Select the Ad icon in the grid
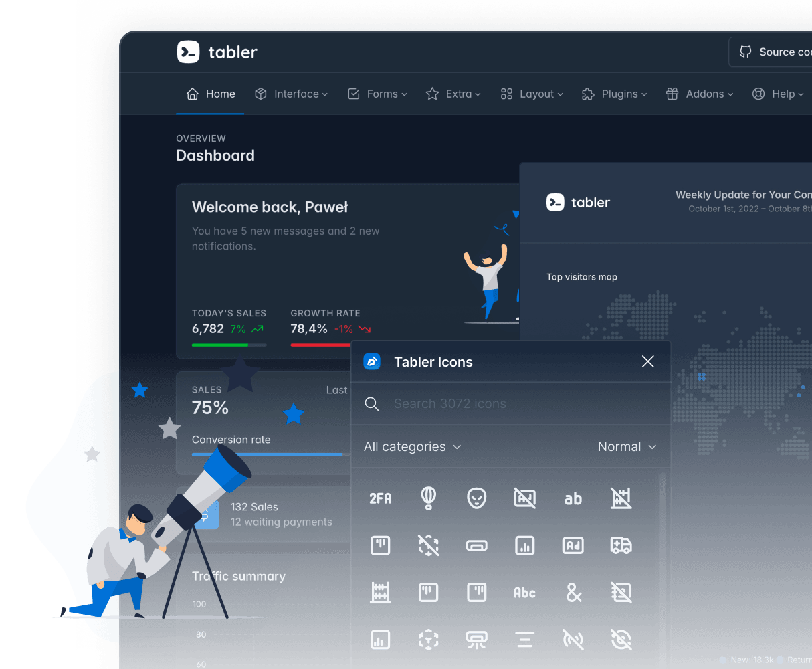Viewport: 812px width, 669px height. (x=573, y=545)
